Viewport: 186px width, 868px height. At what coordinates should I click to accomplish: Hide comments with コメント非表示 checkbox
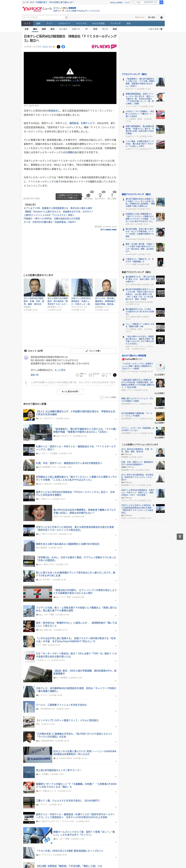[102, 397]
